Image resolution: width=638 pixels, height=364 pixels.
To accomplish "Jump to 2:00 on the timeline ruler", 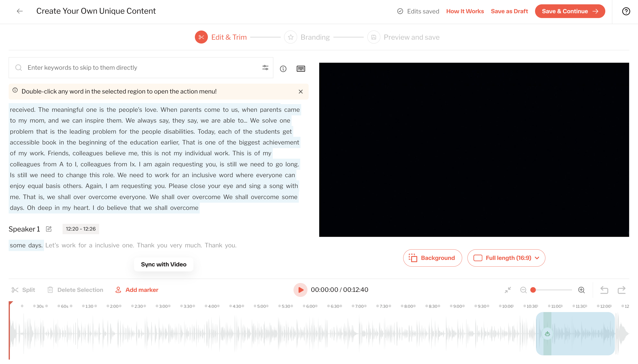I will (114, 306).
